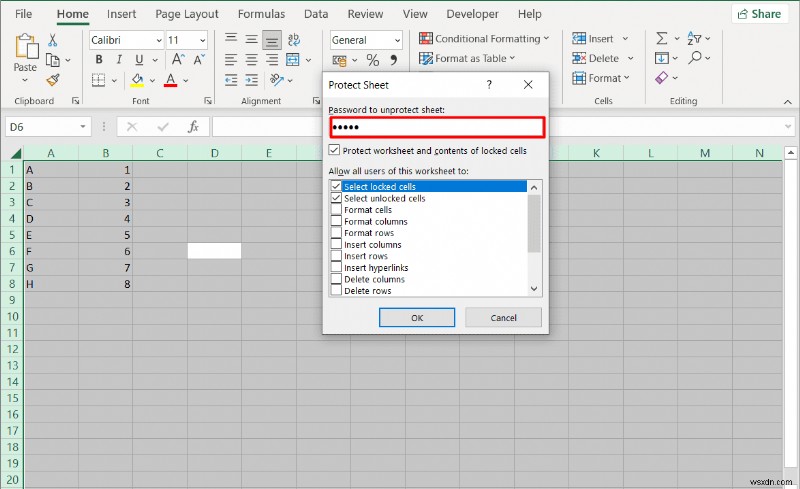
Task: Decrease indent icon
Action: click(x=231, y=80)
